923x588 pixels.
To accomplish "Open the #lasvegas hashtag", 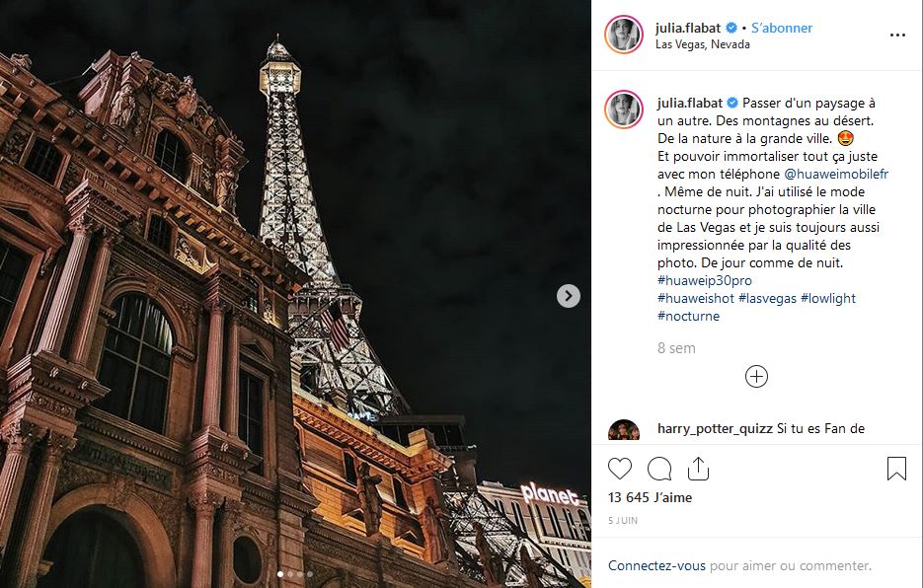I will click(767, 298).
